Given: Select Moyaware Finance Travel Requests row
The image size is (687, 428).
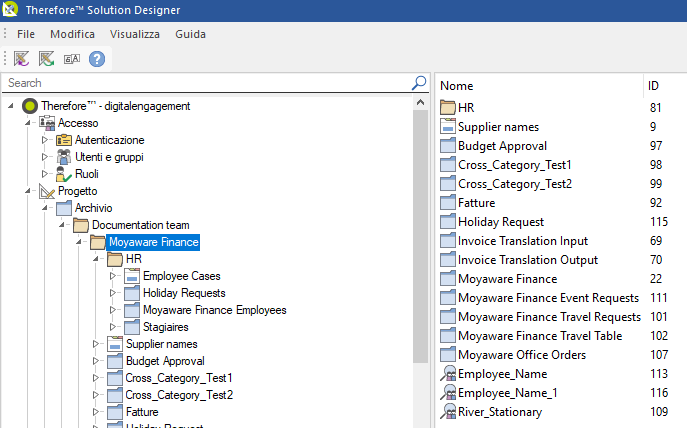Looking at the screenshot, I should click(549, 317).
